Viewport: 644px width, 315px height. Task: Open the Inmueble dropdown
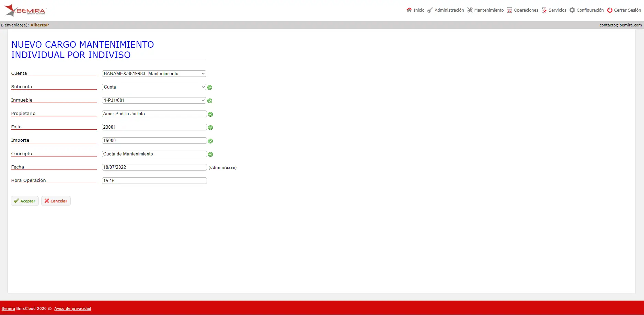click(154, 100)
